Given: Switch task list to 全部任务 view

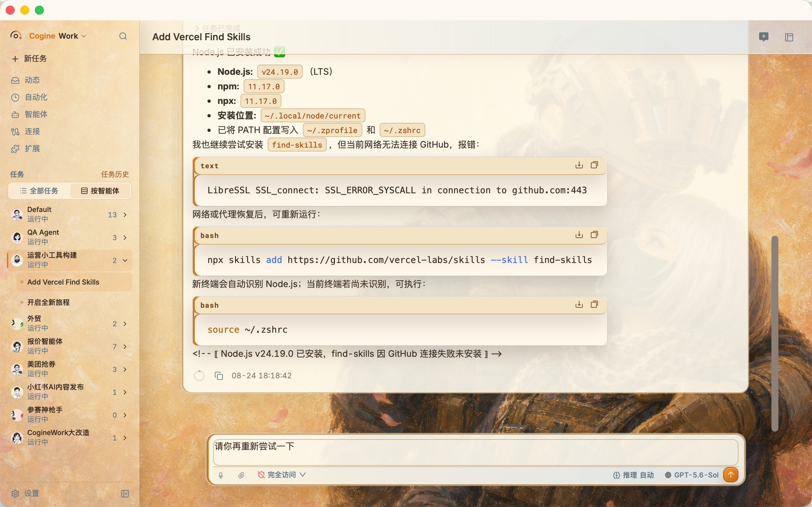Looking at the screenshot, I should point(39,191).
